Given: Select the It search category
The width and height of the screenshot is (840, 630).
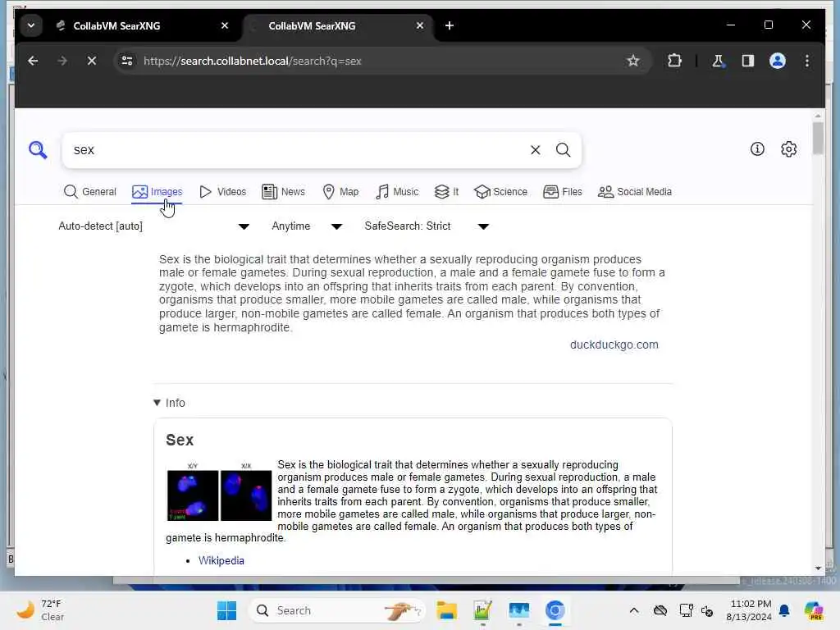Looking at the screenshot, I should click(x=446, y=192).
